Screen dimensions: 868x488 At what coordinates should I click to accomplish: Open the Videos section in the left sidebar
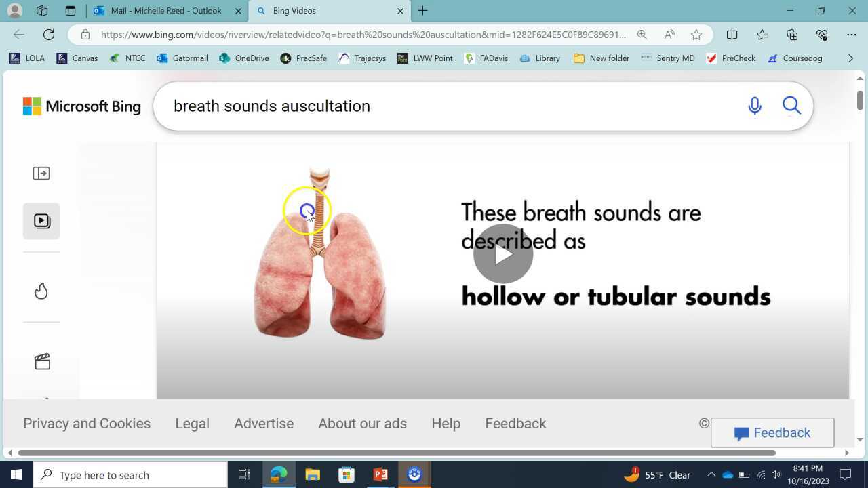[x=41, y=220]
